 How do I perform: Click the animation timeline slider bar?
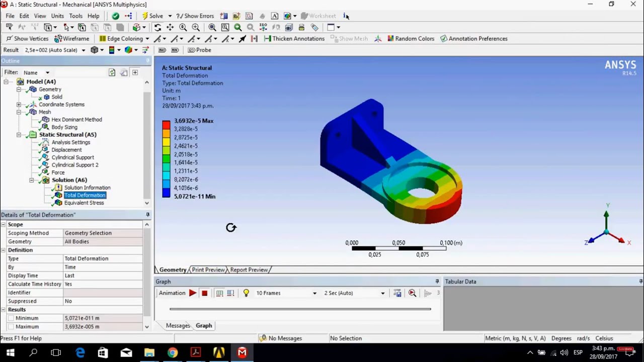(300, 309)
